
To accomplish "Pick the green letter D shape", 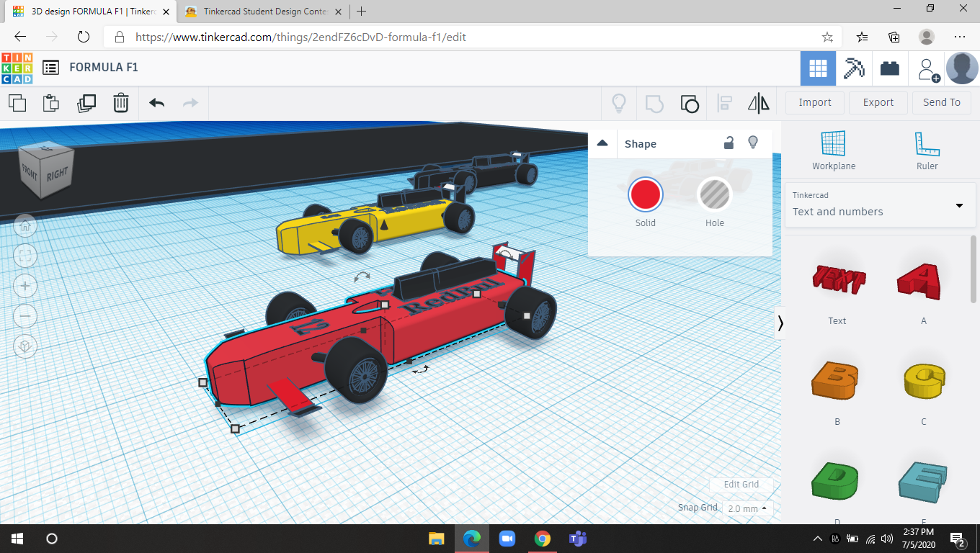I will [x=837, y=481].
